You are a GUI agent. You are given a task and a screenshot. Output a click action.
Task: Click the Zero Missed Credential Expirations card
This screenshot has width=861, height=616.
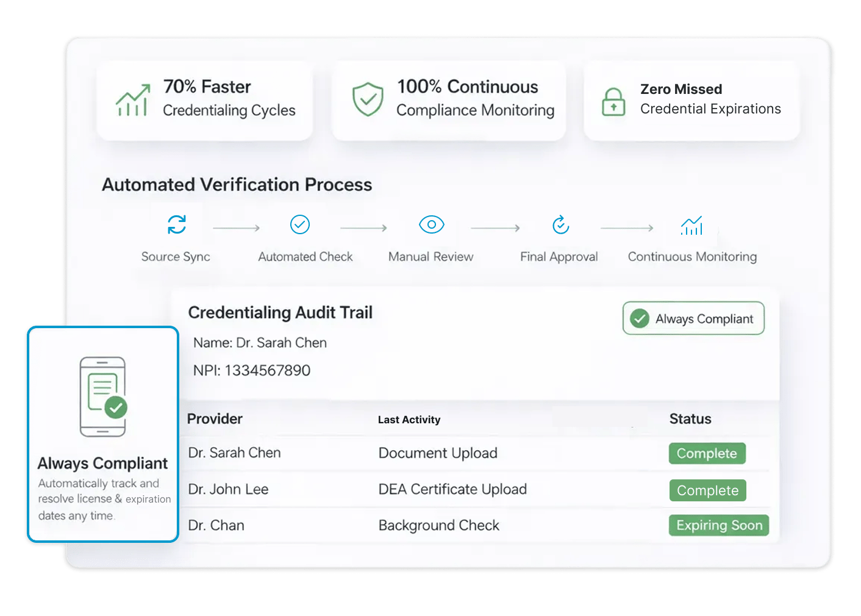tap(691, 101)
